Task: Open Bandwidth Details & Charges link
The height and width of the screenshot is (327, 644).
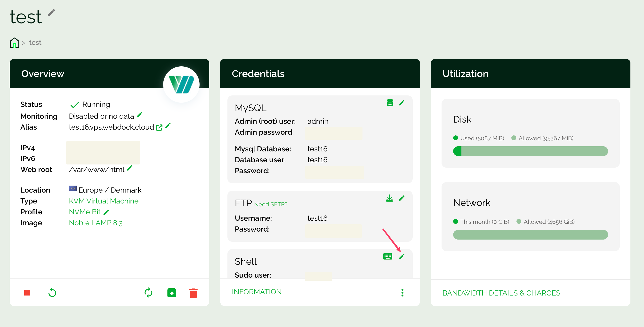Action: coord(501,293)
